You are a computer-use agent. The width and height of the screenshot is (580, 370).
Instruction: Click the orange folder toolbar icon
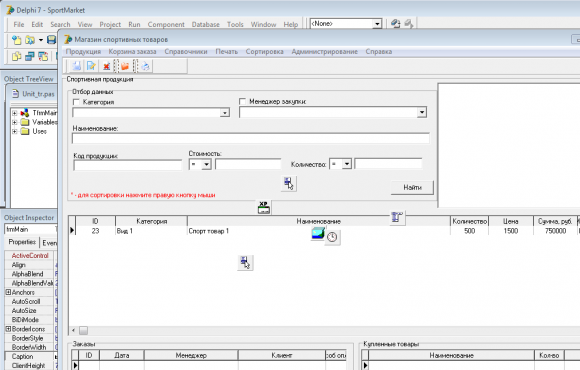click(125, 66)
